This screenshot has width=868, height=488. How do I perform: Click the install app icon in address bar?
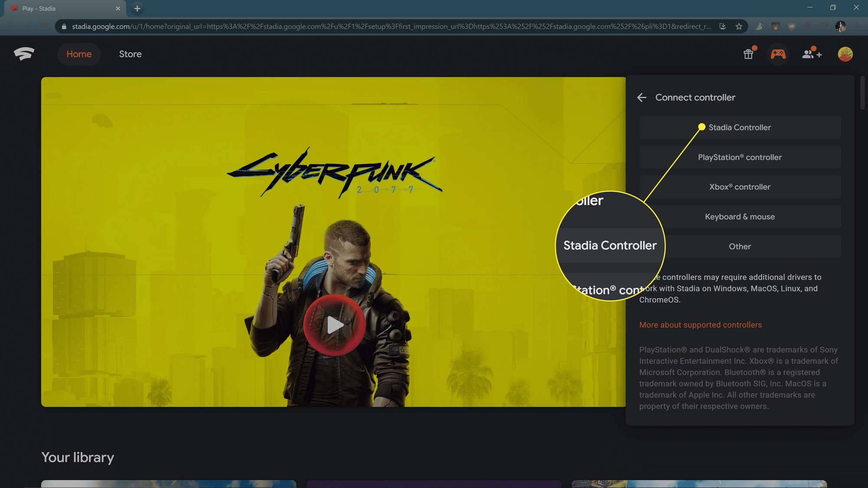point(723,26)
